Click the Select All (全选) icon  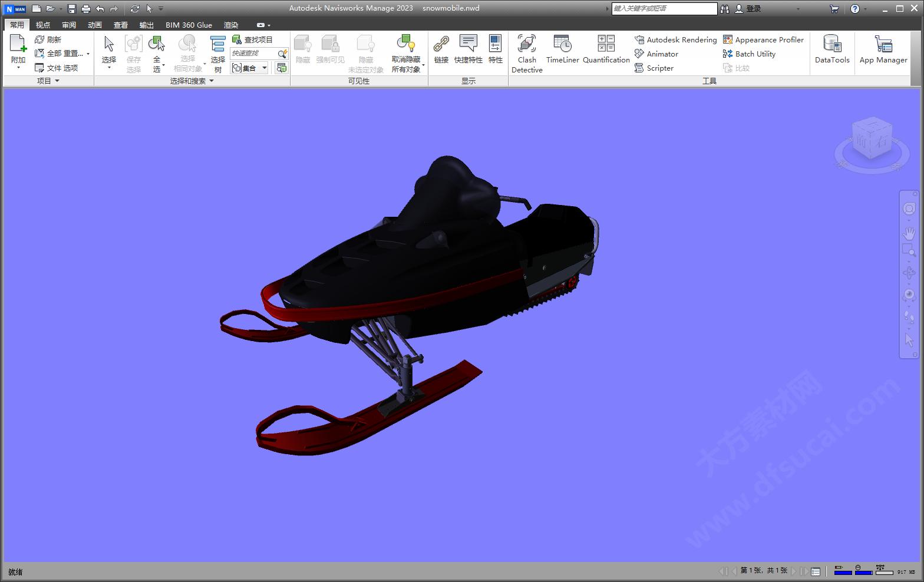pos(157,44)
